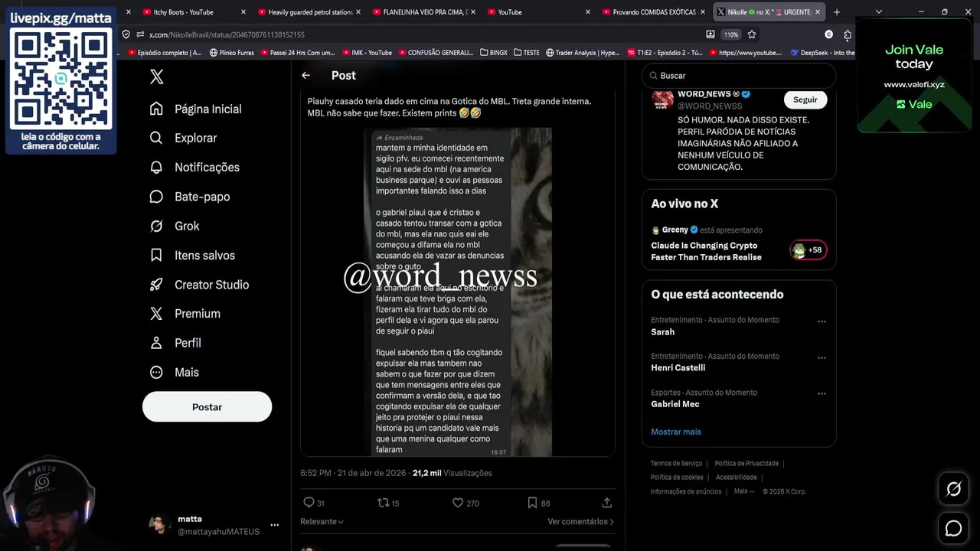Image resolution: width=980 pixels, height=551 pixels.
Task: Go back with Post arrow
Action: pyautogui.click(x=305, y=75)
